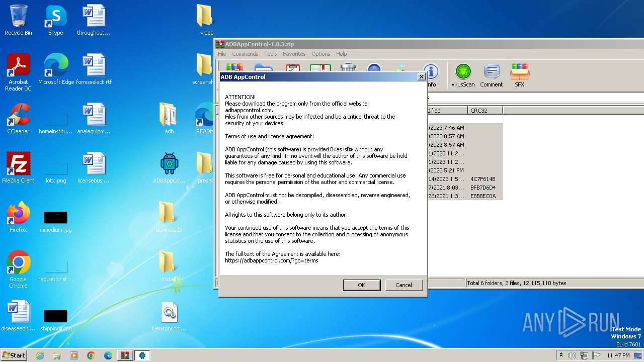644x362 pixels.
Task: Select the Newtonsoft file icon on desktop
Action: 169,316
